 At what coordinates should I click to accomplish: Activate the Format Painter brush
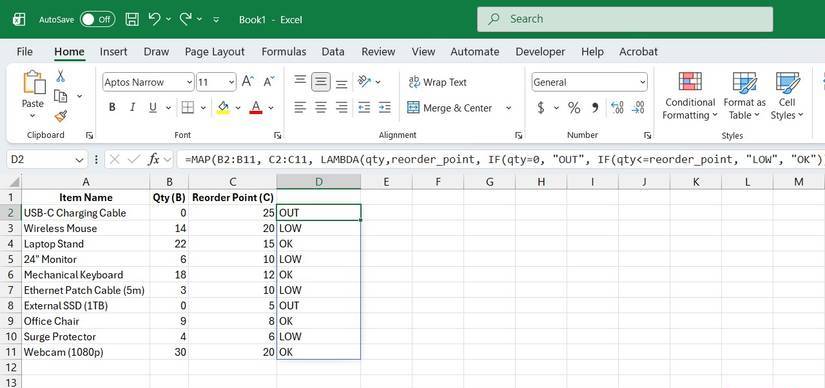point(61,115)
